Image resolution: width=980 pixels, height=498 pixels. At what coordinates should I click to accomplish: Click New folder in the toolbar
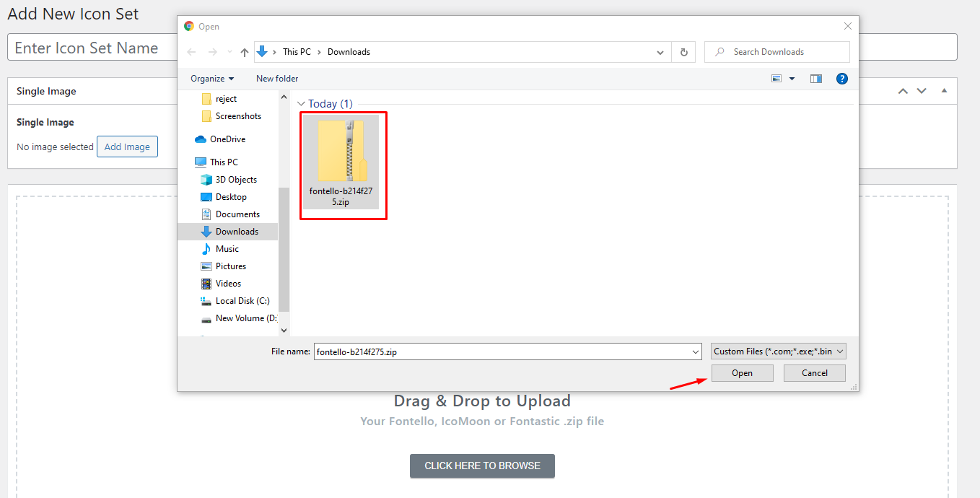tap(277, 79)
